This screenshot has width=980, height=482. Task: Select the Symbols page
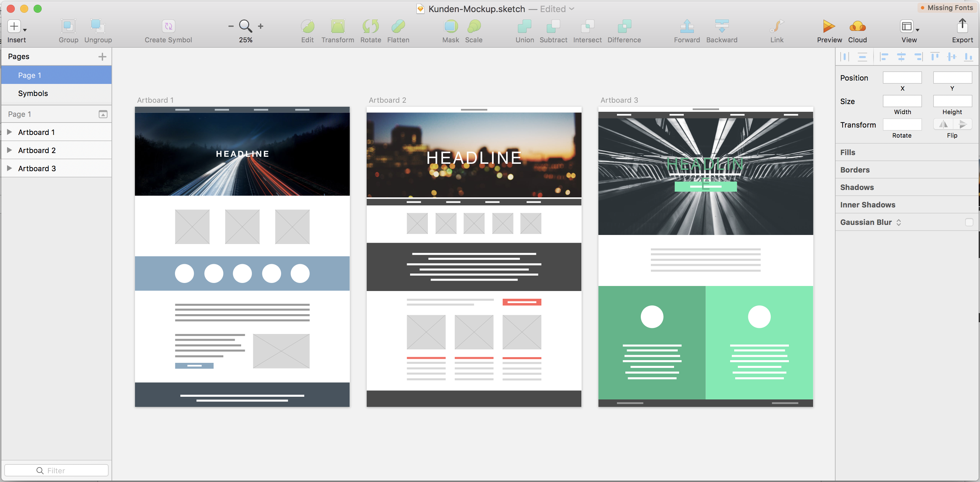point(33,93)
